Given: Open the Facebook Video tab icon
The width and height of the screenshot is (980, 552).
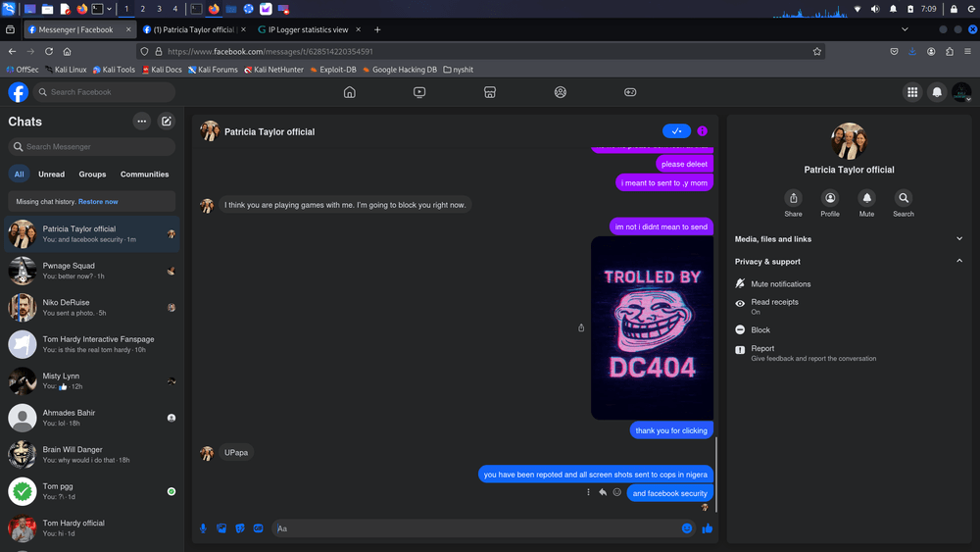Looking at the screenshot, I should (x=419, y=92).
